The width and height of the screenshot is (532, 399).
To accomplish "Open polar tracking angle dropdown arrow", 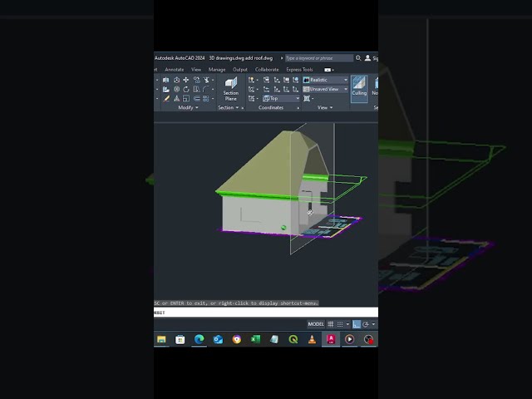I will coord(373,324).
